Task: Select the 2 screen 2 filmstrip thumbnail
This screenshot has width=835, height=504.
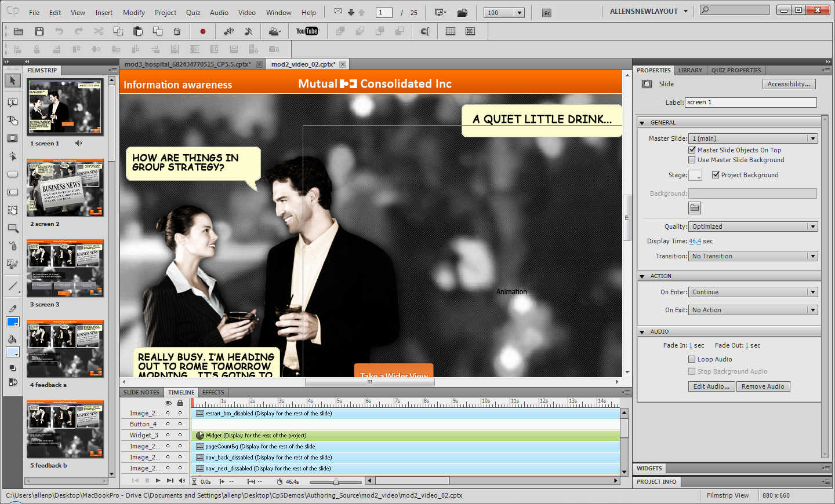Action: [x=65, y=188]
